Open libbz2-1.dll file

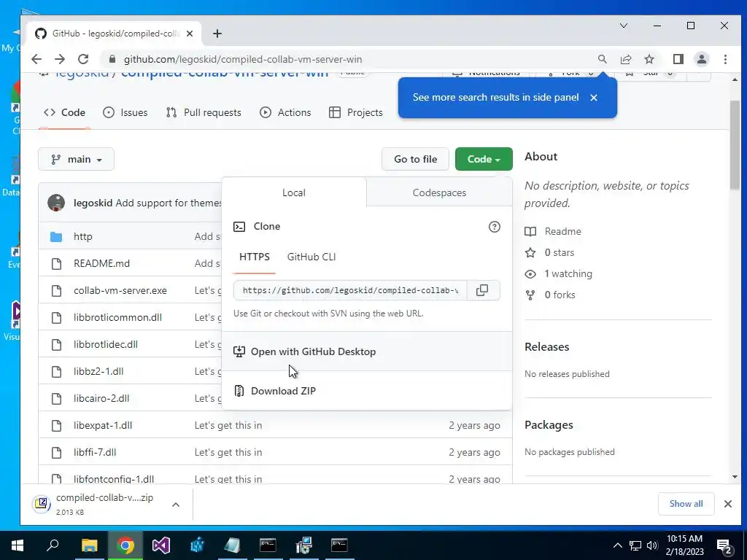98,371
